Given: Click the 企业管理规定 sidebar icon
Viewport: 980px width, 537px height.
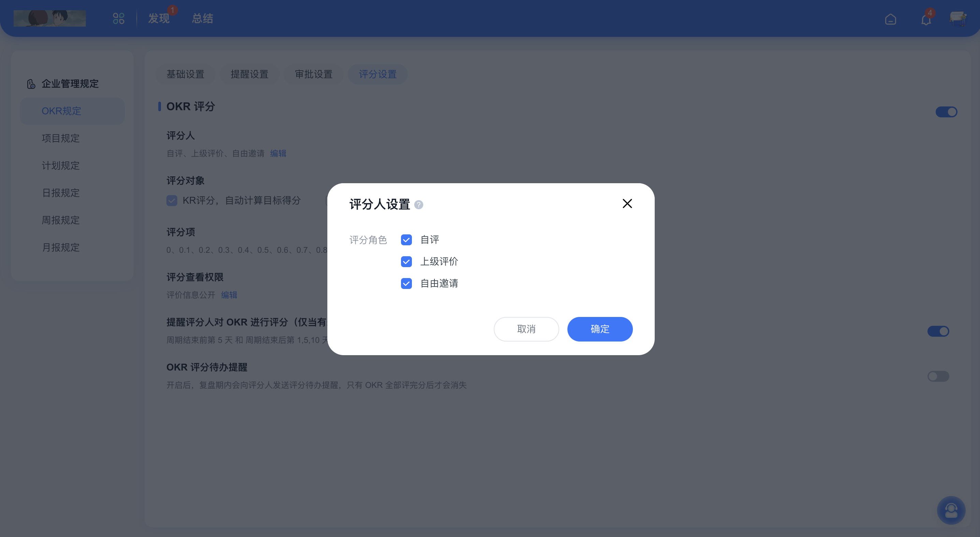Looking at the screenshot, I should [x=31, y=84].
